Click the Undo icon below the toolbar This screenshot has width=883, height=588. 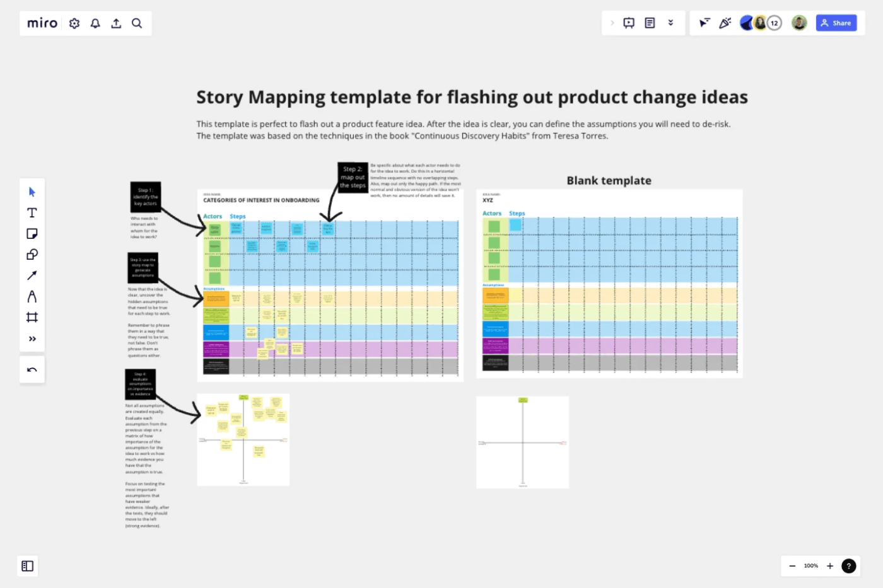[x=32, y=369]
